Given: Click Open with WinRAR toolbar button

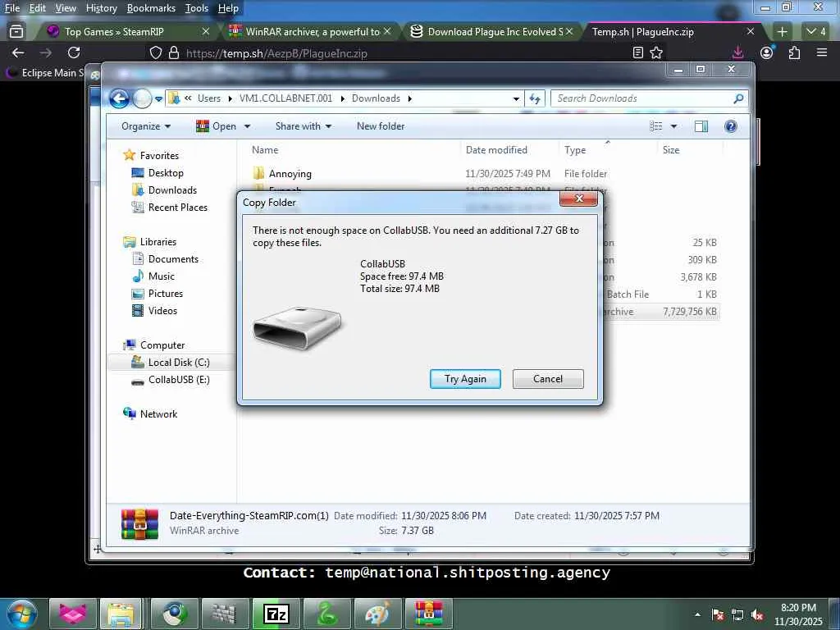Looking at the screenshot, I should (217, 126).
